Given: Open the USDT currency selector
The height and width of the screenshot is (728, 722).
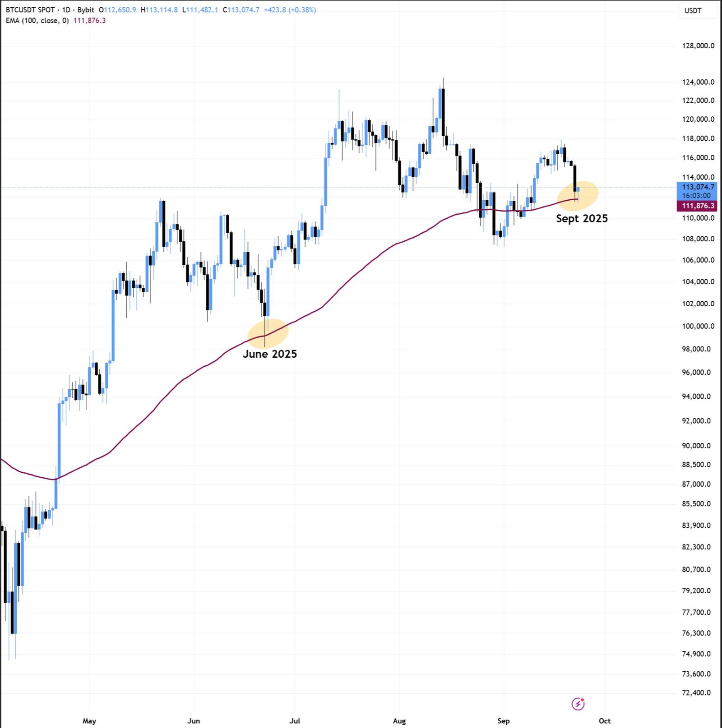Looking at the screenshot, I should [693, 11].
